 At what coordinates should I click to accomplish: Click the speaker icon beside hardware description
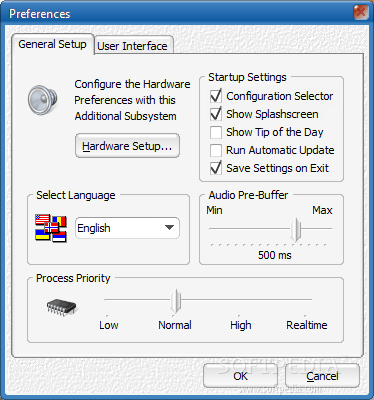(42, 100)
